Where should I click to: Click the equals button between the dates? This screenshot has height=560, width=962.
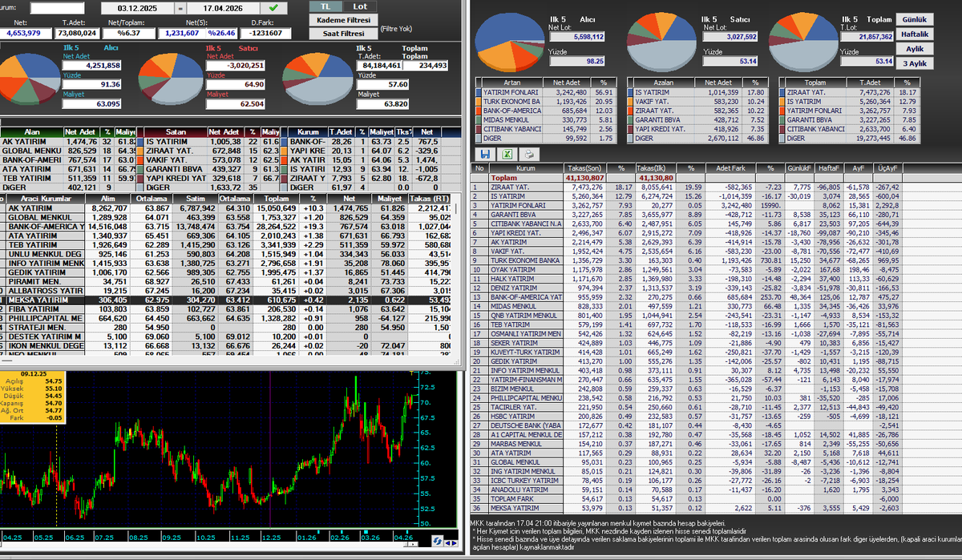coord(180,7)
